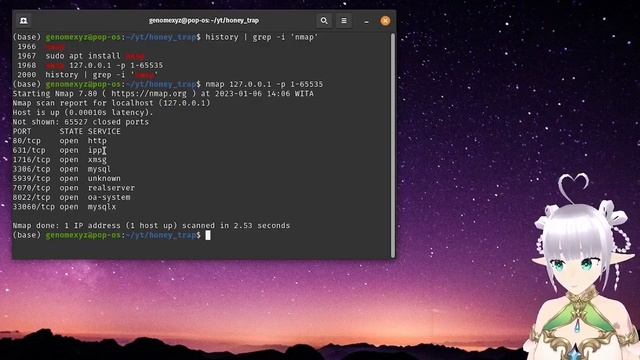
Task: Click the PORT STATE SERVICE header
Action: pos(67,131)
